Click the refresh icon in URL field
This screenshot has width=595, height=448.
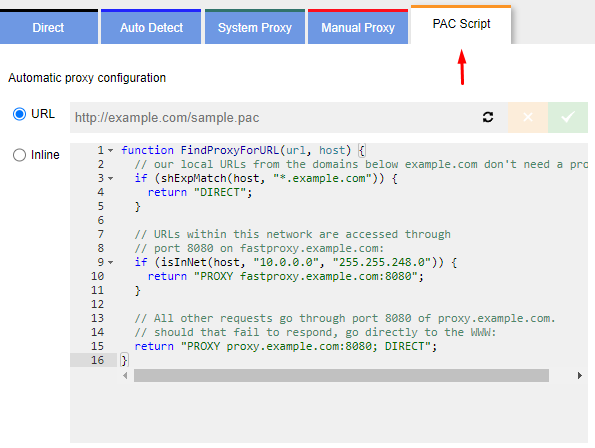coord(488,117)
